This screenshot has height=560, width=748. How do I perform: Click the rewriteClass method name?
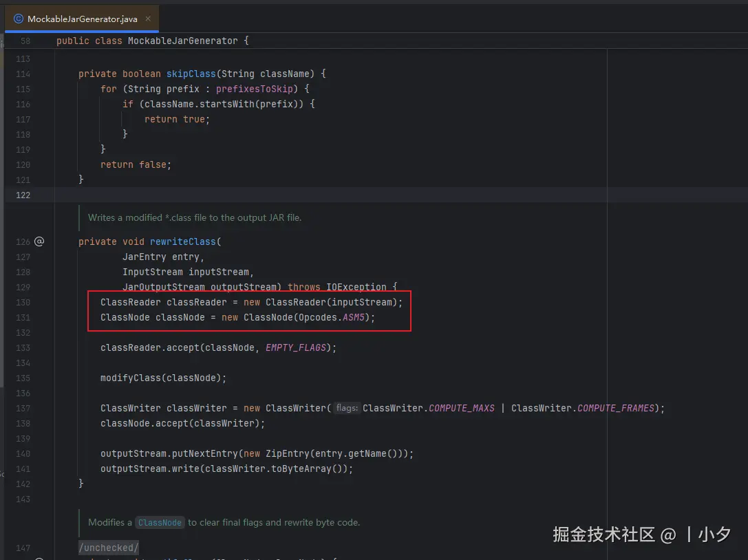click(x=183, y=242)
